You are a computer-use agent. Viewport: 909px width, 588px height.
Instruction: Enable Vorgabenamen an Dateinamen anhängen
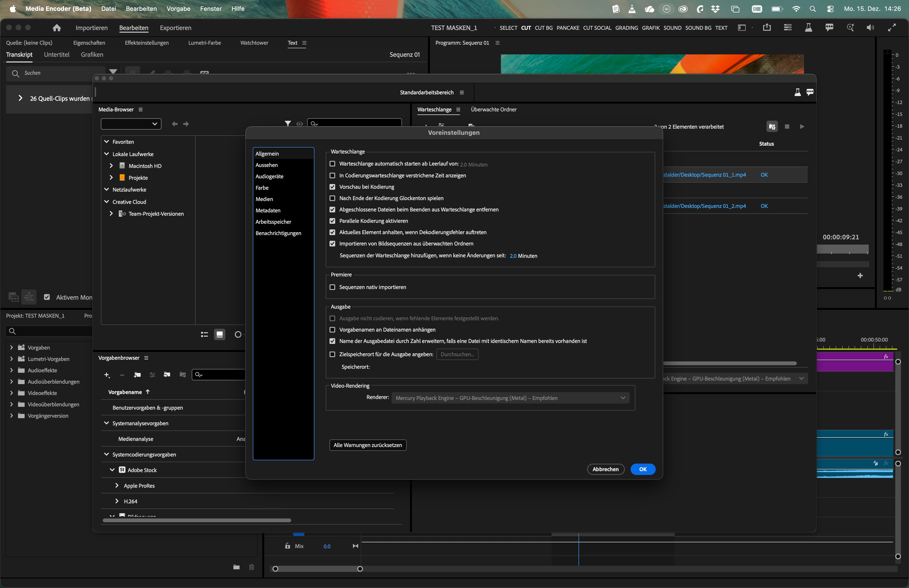(x=332, y=330)
